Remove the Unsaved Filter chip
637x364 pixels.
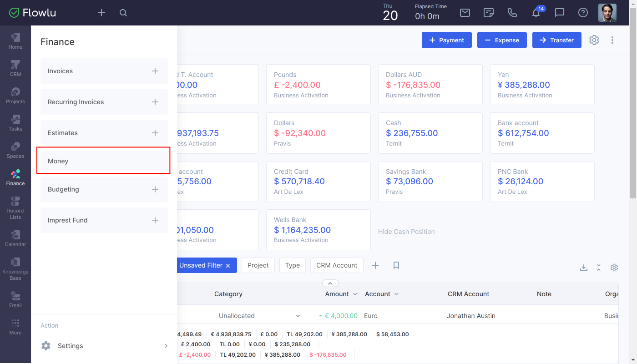pos(228,265)
